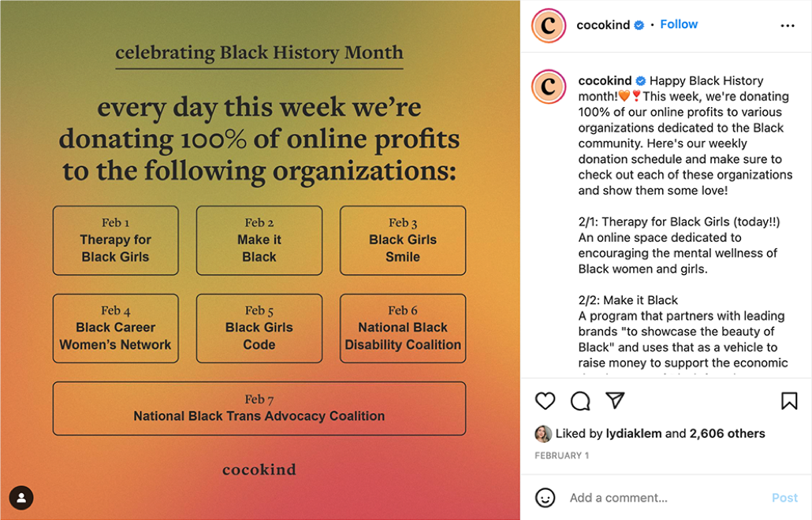Open the cocokind username in the header
Viewport: 812px width, 520px height.
coord(603,25)
